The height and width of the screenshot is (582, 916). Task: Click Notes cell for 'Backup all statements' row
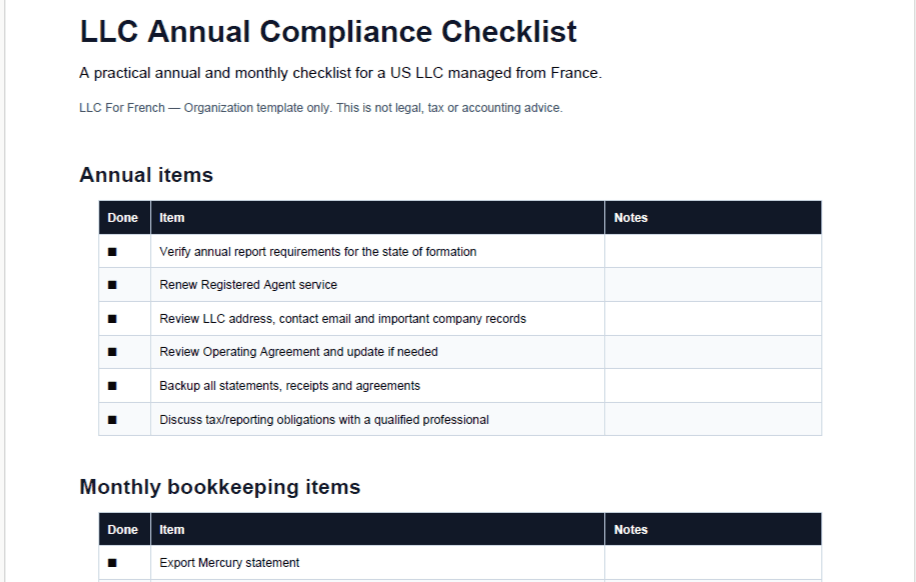pos(713,386)
